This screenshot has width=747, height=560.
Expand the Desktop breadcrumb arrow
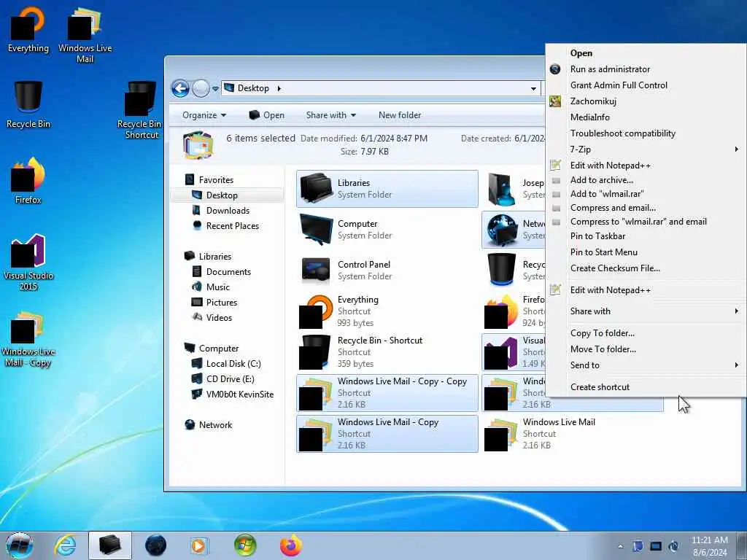[x=279, y=88]
